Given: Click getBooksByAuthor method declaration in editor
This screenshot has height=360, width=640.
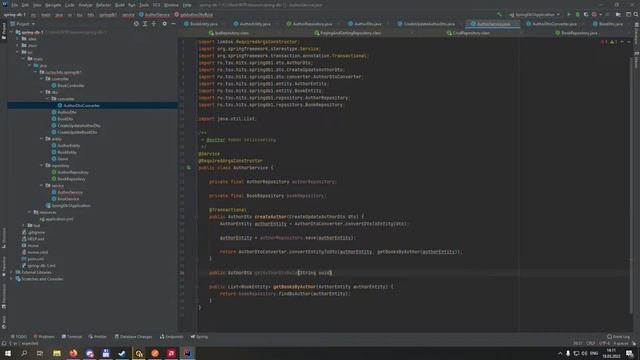Looking at the screenshot, I should [x=295, y=287].
